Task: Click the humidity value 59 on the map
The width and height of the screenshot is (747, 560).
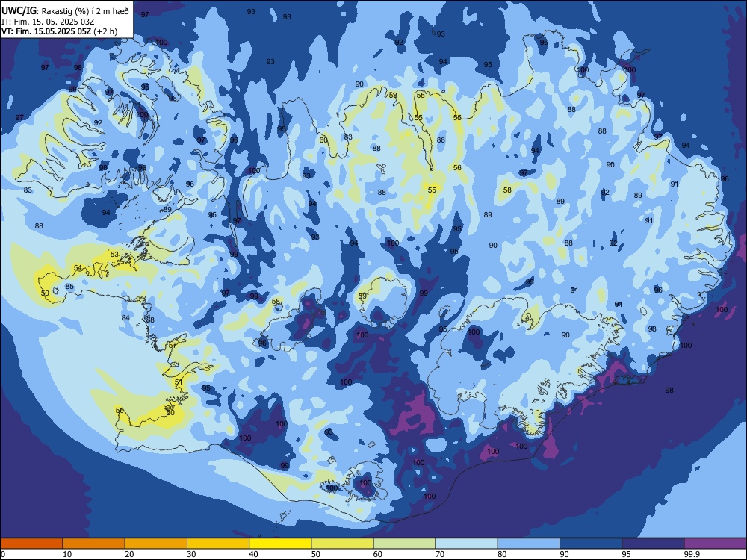Action: click(362, 296)
